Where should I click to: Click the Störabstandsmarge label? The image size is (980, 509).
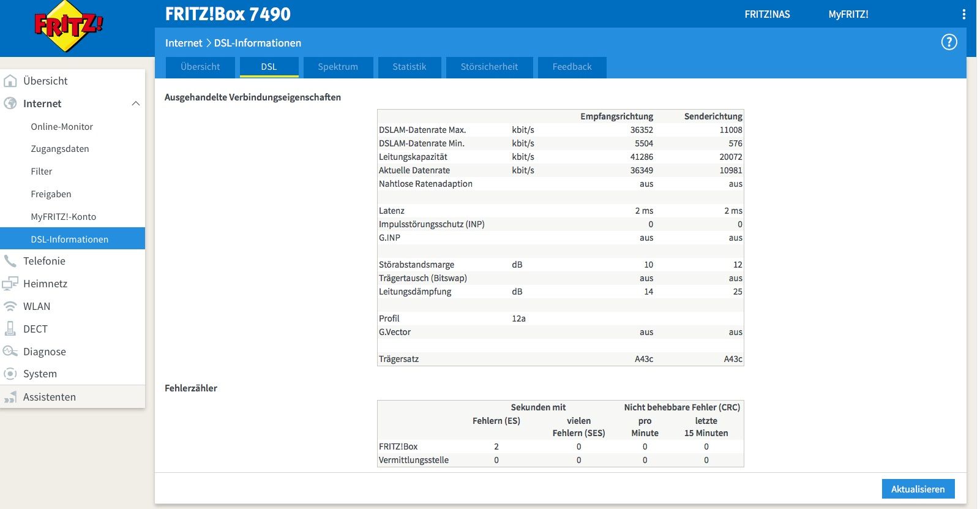pos(416,265)
